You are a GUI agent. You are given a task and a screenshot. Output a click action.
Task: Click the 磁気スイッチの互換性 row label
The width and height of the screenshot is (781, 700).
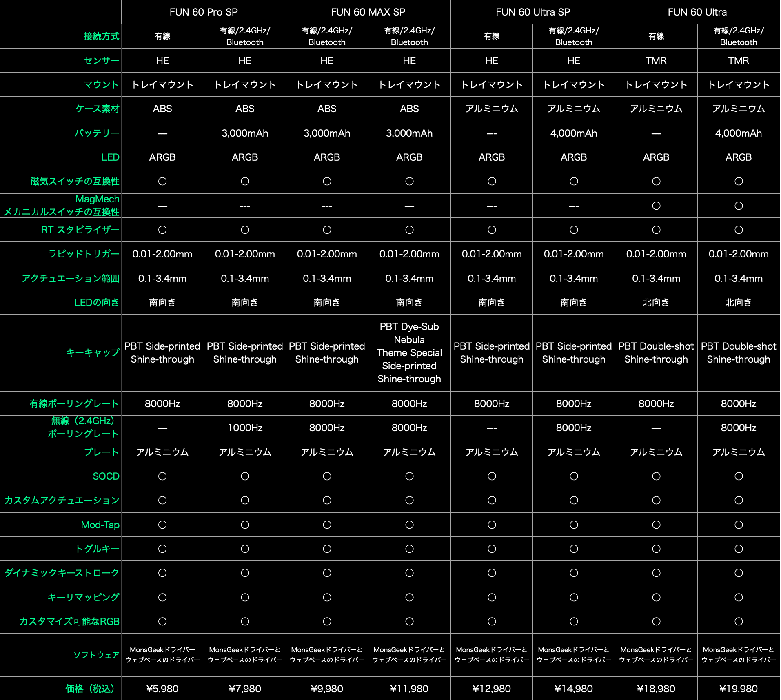(x=75, y=181)
